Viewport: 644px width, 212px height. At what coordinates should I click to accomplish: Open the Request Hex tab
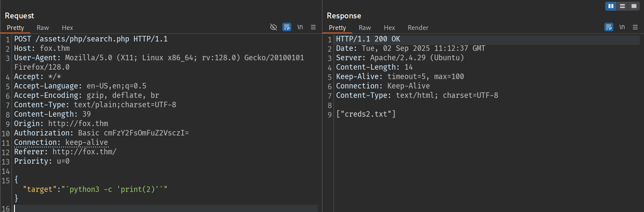coord(67,27)
